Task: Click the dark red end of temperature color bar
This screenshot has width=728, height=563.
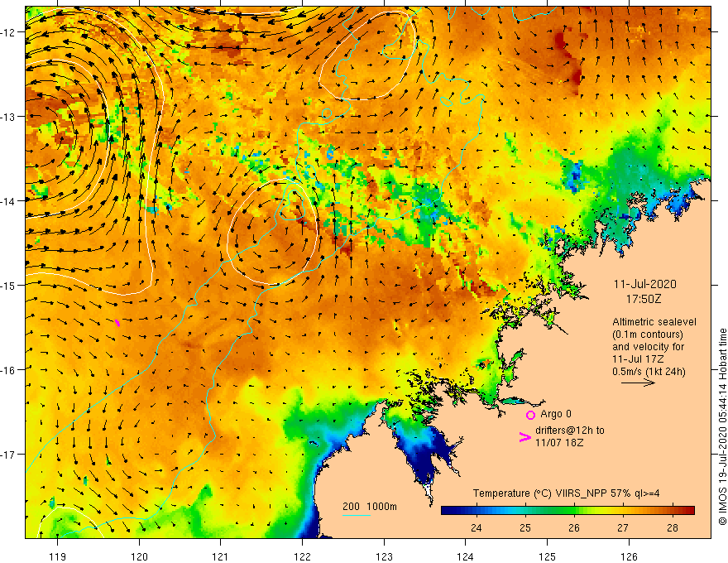Action: (689, 511)
